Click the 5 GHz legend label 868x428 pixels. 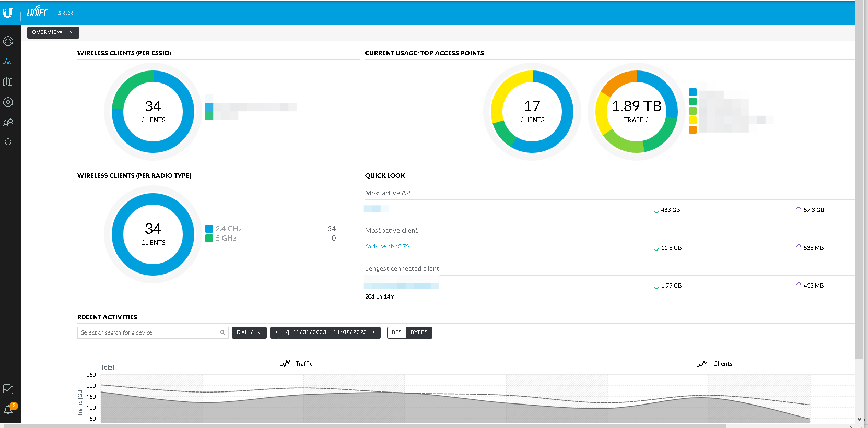click(226, 238)
